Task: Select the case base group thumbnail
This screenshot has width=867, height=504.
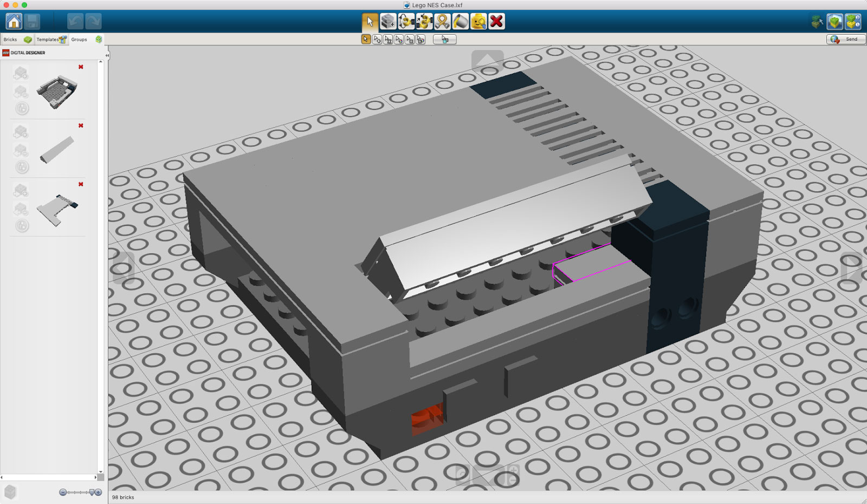Action: (x=57, y=92)
